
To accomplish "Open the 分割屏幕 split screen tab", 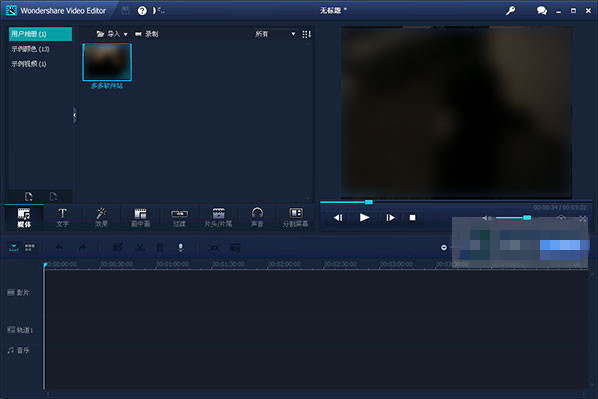I will (x=296, y=217).
